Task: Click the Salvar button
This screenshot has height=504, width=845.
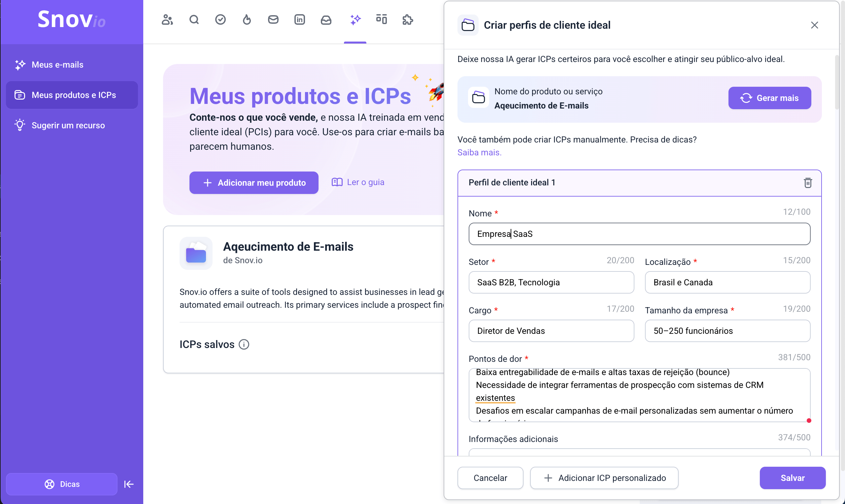Action: click(x=792, y=478)
